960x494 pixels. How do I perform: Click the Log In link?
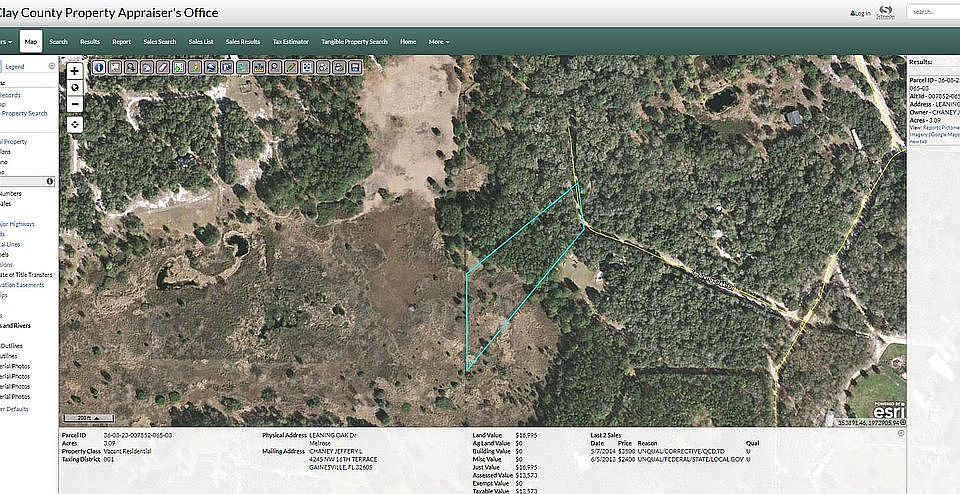[860, 13]
